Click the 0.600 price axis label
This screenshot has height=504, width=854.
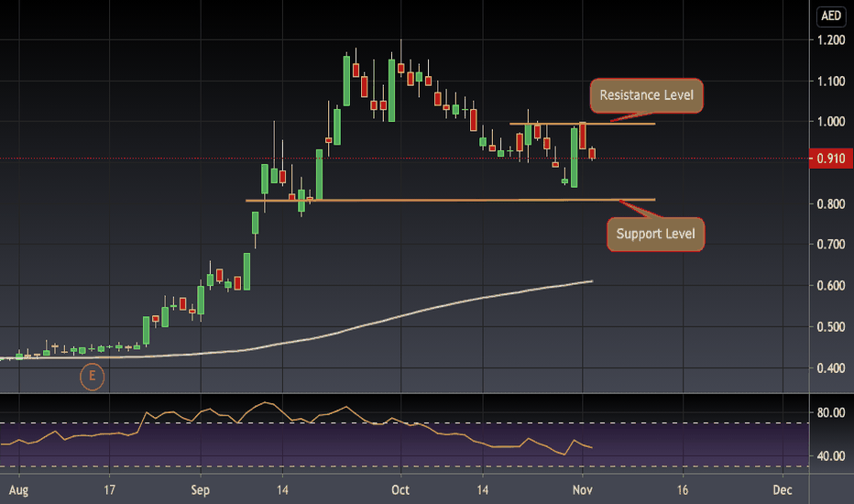[x=831, y=286]
